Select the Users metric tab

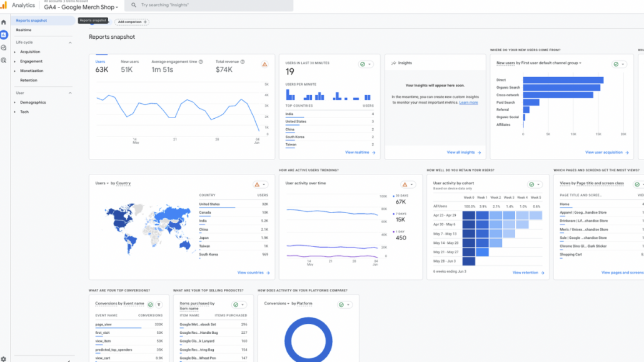click(x=101, y=66)
